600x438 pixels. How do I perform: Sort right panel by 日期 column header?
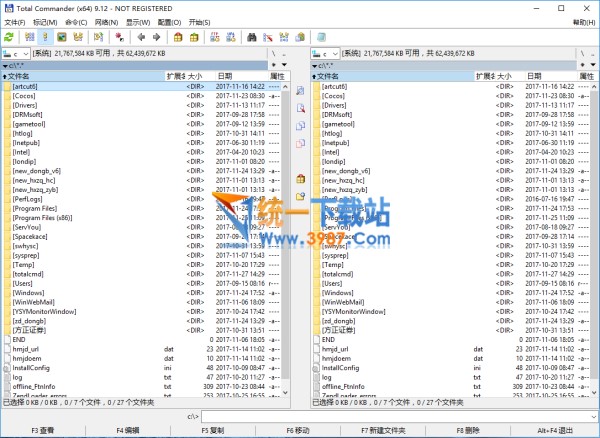point(535,76)
